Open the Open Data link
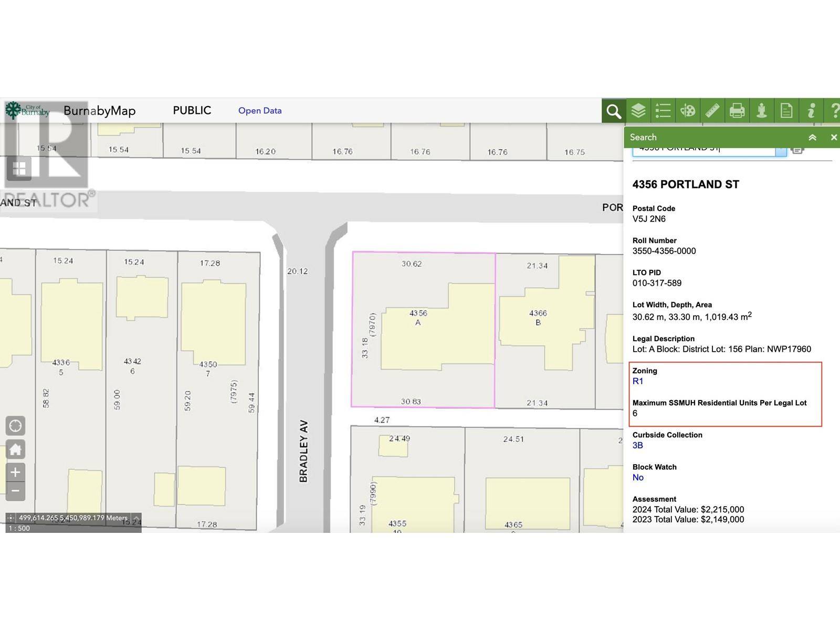The image size is (840, 630). [x=260, y=111]
